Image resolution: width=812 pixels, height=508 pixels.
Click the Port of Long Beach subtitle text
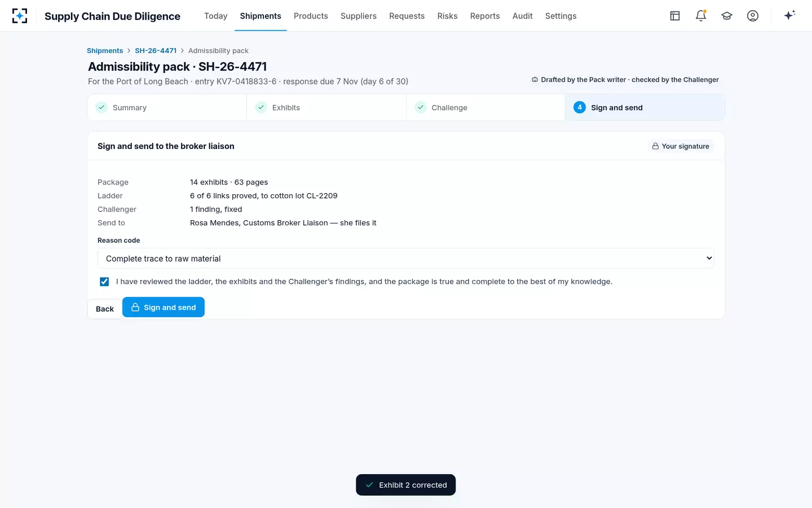tap(248, 81)
